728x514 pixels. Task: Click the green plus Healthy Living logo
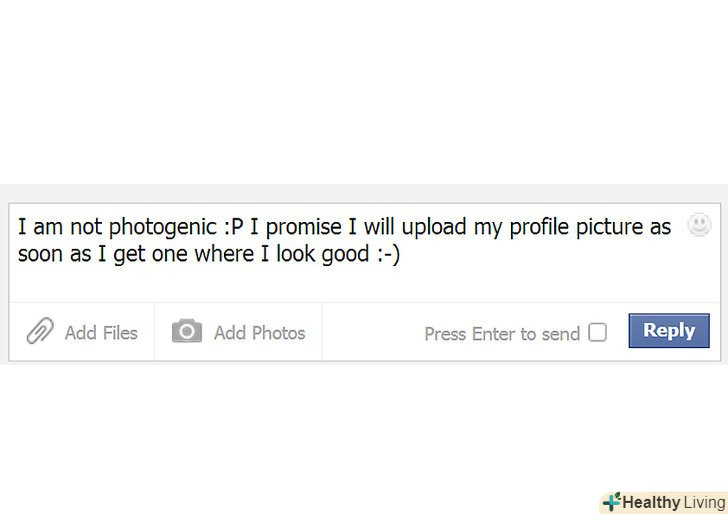click(611, 502)
